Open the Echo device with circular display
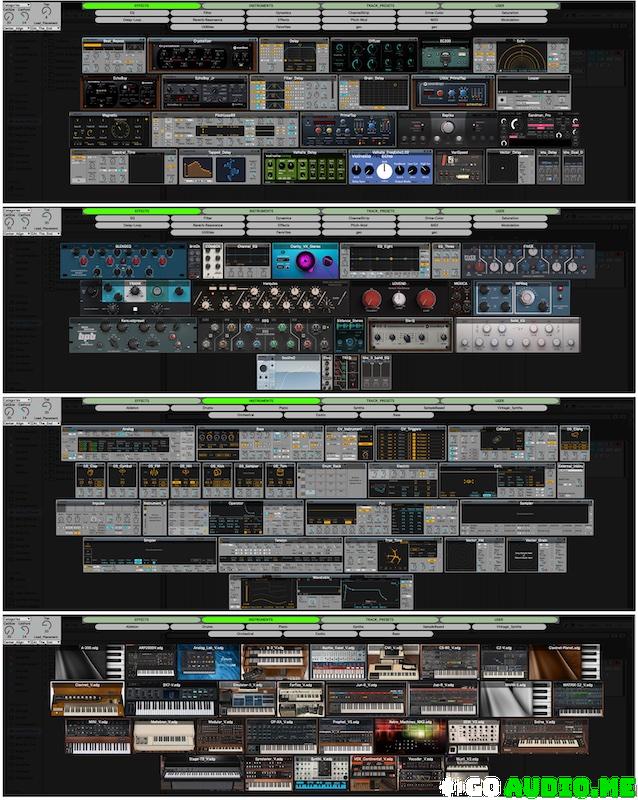 521,55
